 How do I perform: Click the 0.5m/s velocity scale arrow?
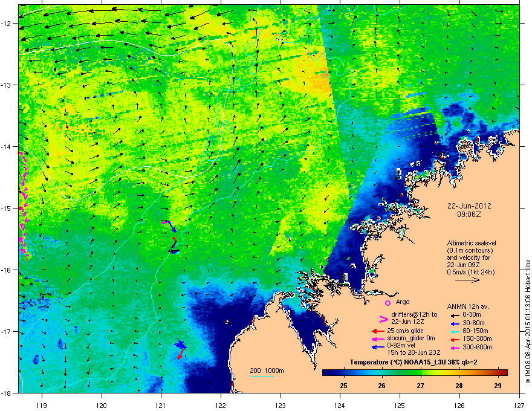pyautogui.click(x=467, y=280)
